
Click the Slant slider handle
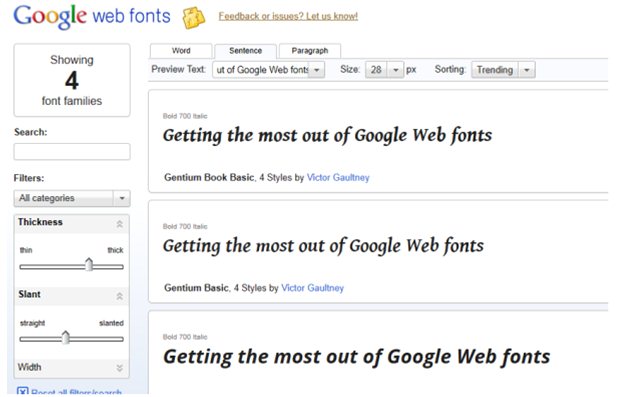click(66, 337)
